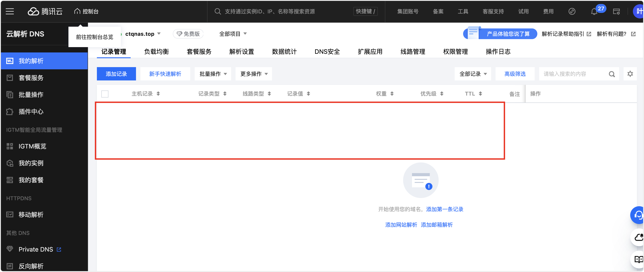Viewport: 644px width, 272px height.
Task: Expand the 批量操作 toolbar dropdown
Action: tap(213, 74)
